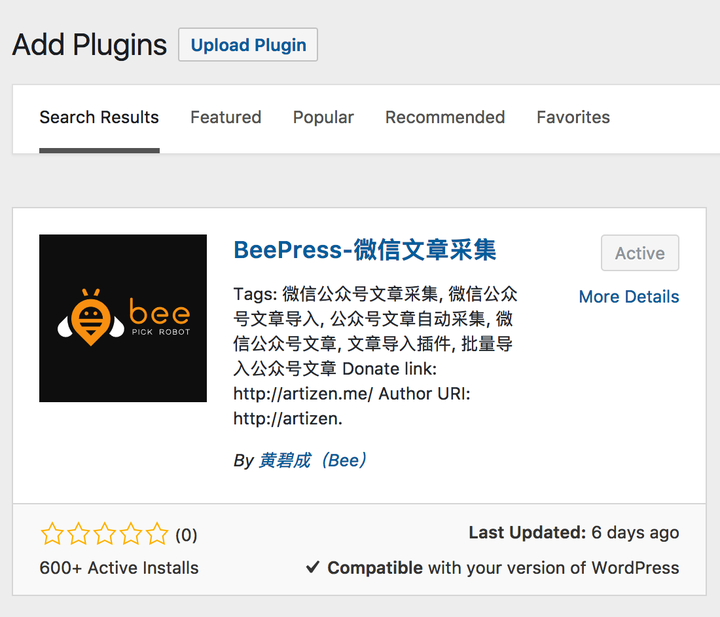Screen dimensions: 720x617
Task: Click the Active status button
Action: 640,253
